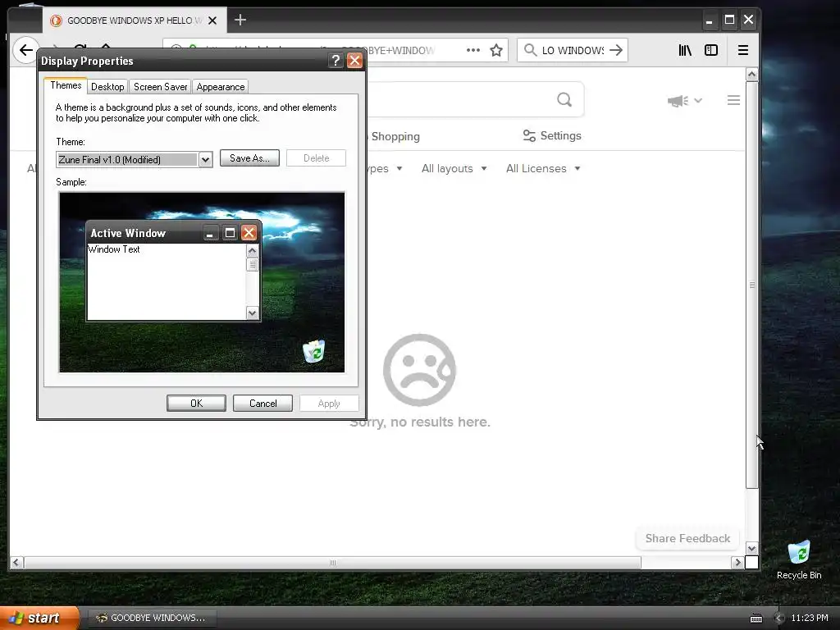This screenshot has height=630, width=840.
Task: Open the page actions three-dots menu
Action: tap(473, 50)
